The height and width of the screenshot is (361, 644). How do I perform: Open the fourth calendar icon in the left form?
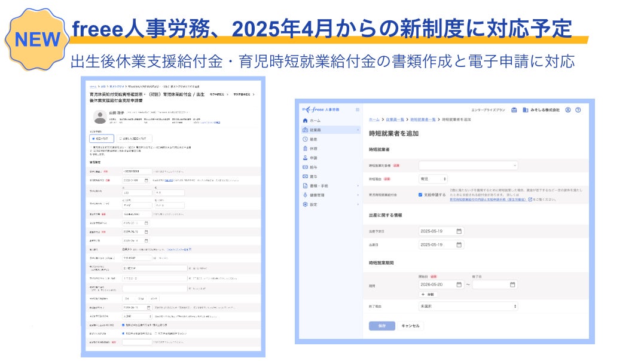[x=146, y=241]
